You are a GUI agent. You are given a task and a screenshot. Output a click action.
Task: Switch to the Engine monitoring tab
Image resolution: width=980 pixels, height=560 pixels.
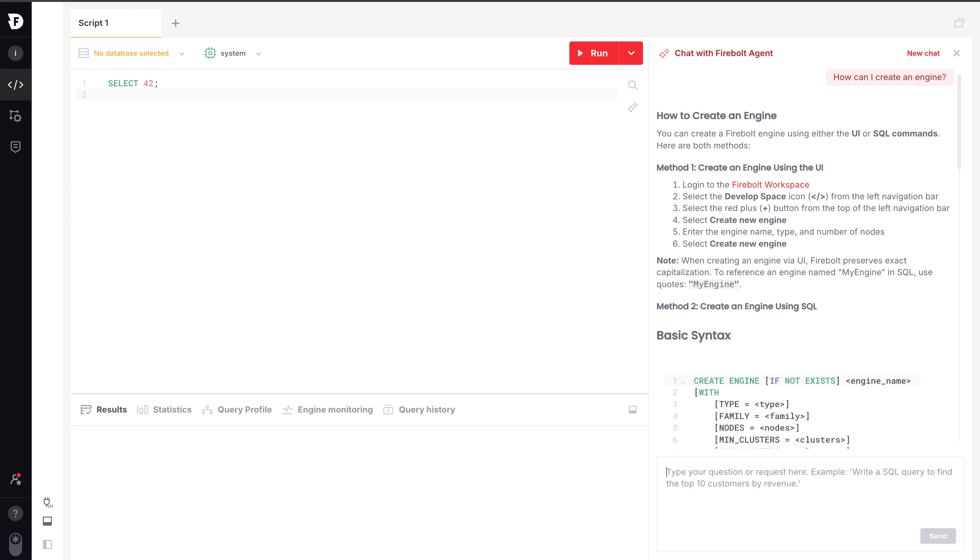pos(327,410)
